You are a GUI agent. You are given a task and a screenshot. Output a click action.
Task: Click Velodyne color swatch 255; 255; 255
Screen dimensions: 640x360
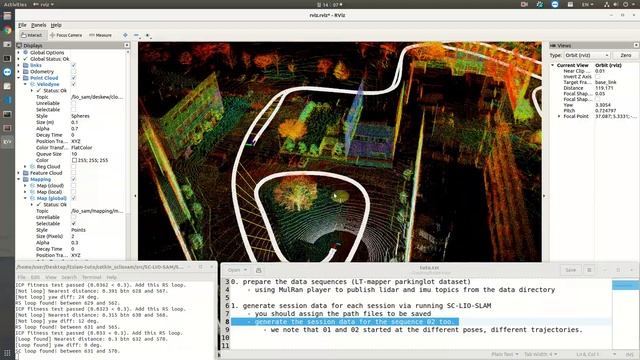click(74, 160)
